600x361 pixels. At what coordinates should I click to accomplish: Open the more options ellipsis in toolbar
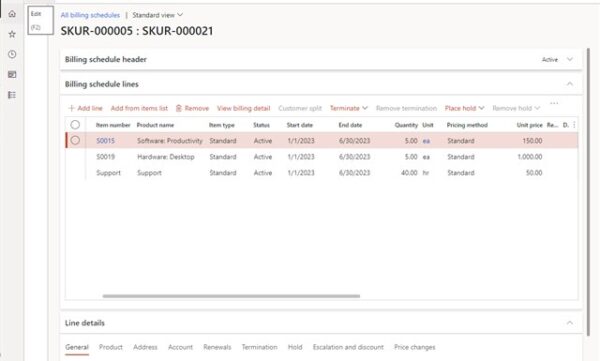[x=554, y=103]
